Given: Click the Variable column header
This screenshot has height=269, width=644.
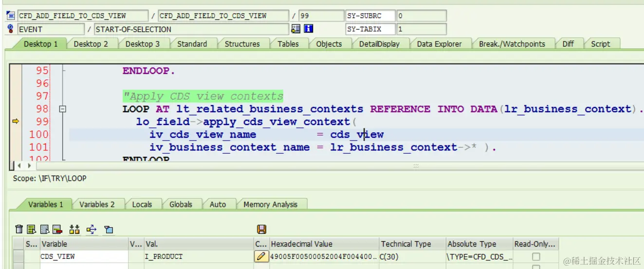Looking at the screenshot, I should point(84,244).
